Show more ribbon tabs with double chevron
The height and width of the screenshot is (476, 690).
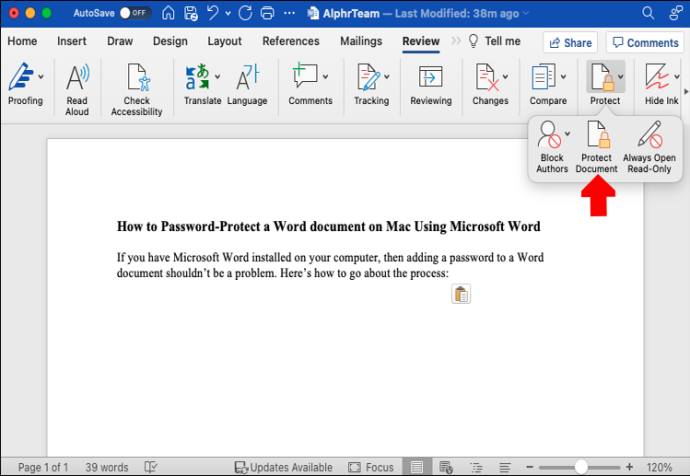tap(456, 41)
